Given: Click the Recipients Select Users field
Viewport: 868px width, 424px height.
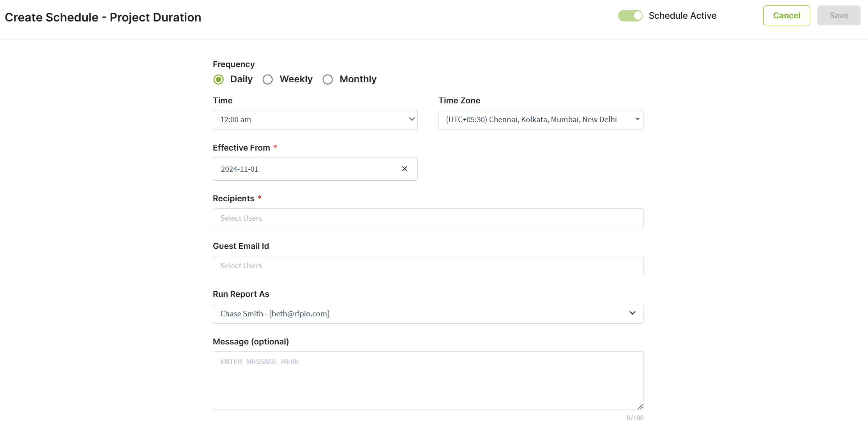Looking at the screenshot, I should [x=428, y=218].
